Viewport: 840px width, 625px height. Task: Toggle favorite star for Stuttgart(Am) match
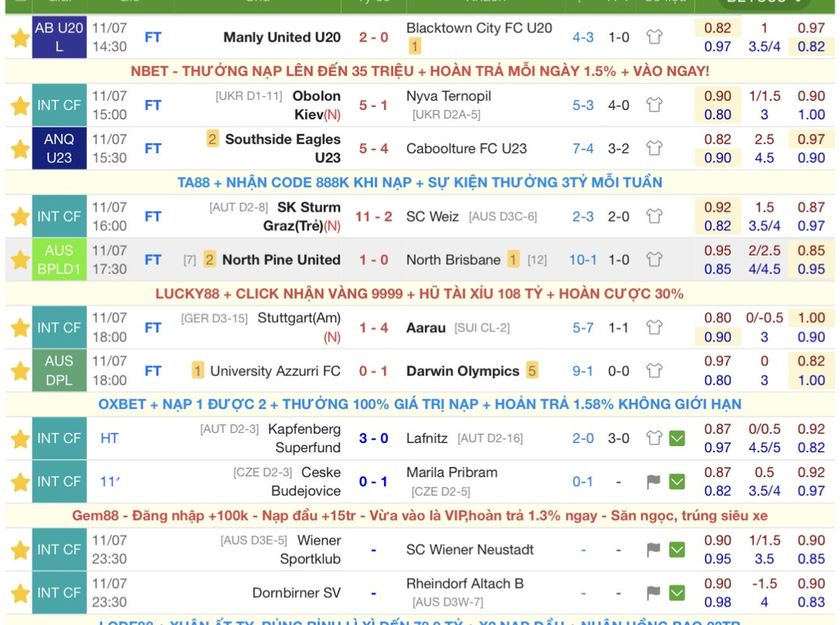20,327
